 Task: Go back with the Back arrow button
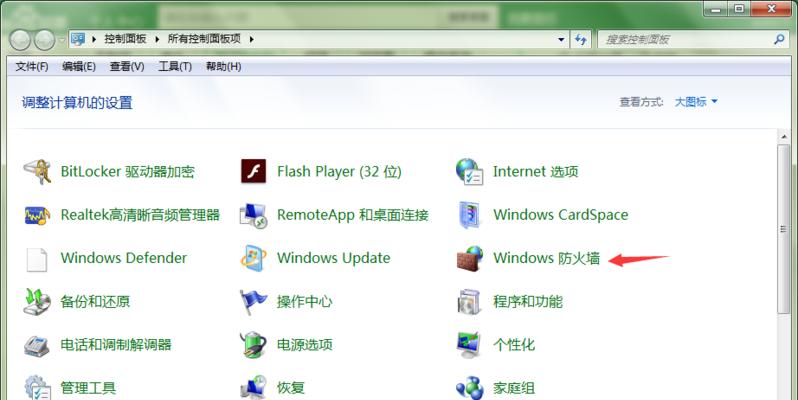tap(20, 40)
